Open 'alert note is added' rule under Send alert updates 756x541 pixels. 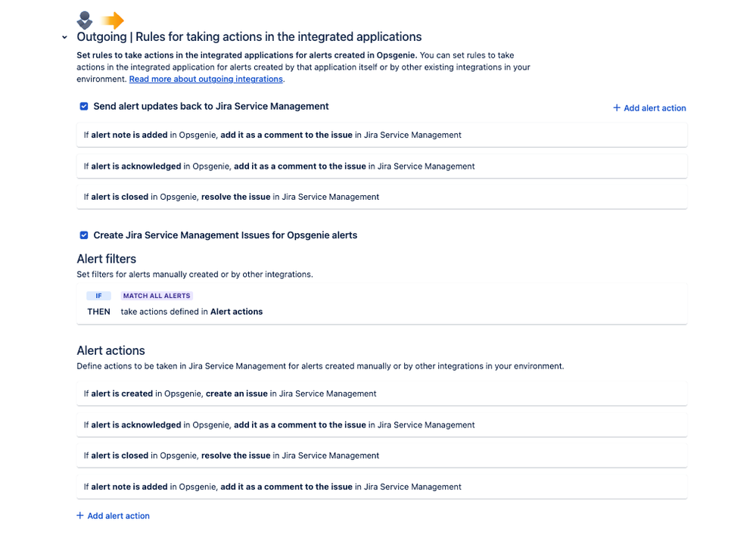[382, 135]
